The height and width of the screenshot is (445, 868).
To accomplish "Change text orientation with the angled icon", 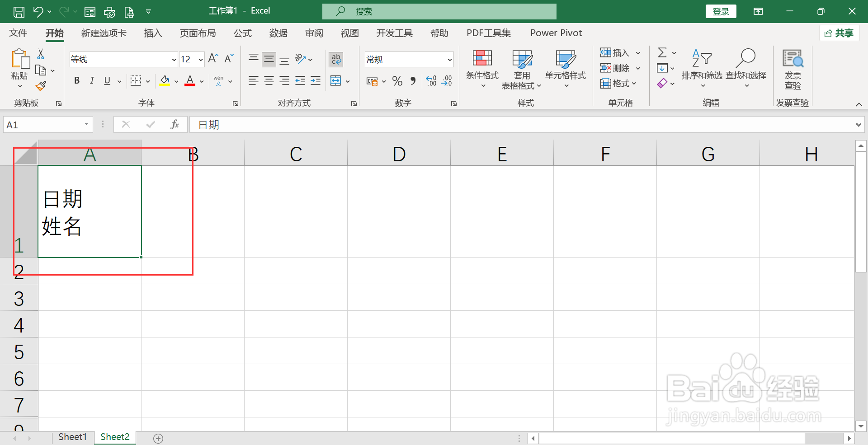I will 300,59.
